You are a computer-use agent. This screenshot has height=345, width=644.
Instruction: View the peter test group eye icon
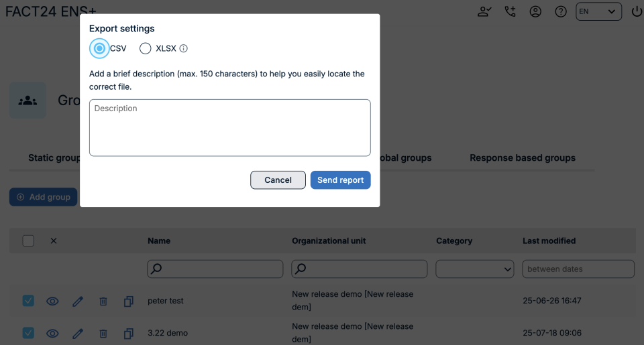point(52,301)
